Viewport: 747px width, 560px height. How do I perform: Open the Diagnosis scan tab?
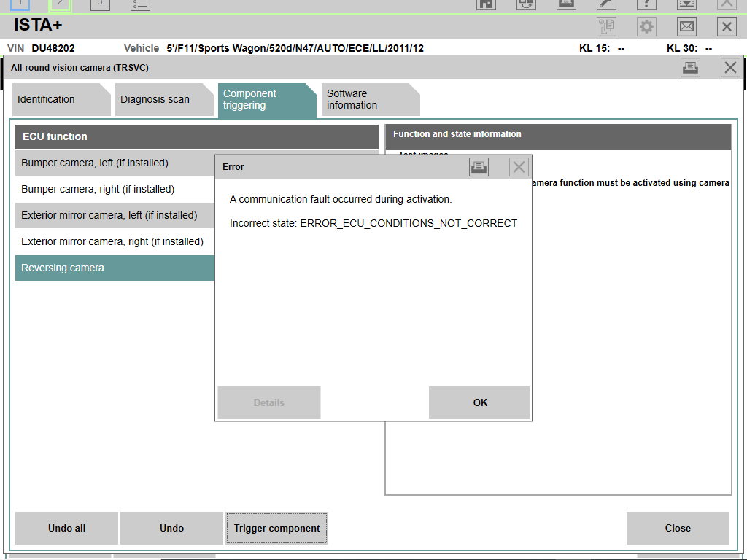point(164,99)
